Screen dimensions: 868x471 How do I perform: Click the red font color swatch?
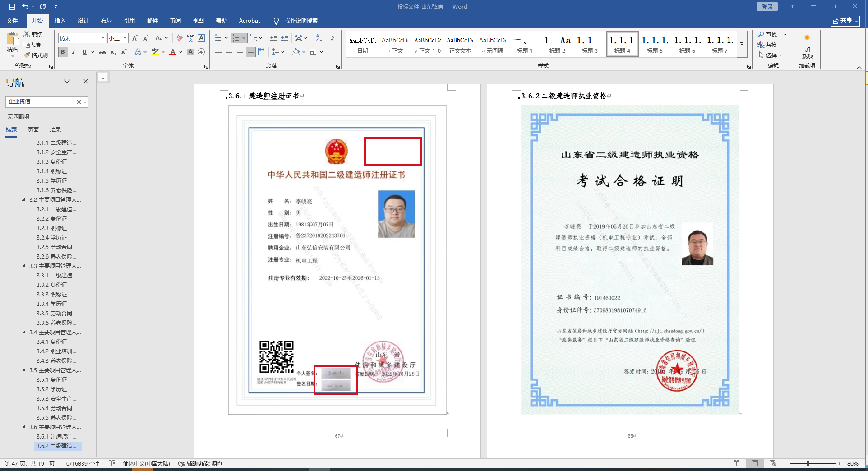pyautogui.click(x=173, y=52)
